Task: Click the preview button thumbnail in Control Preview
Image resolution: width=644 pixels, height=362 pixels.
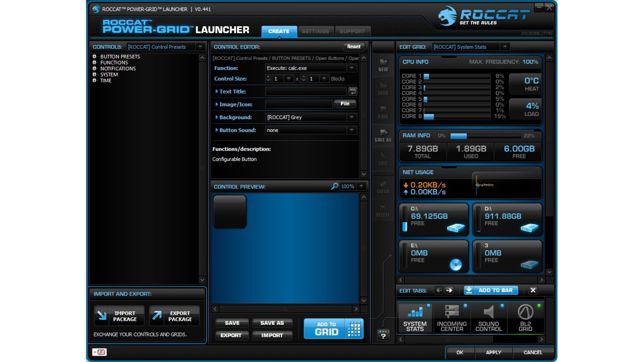Action: tap(230, 212)
